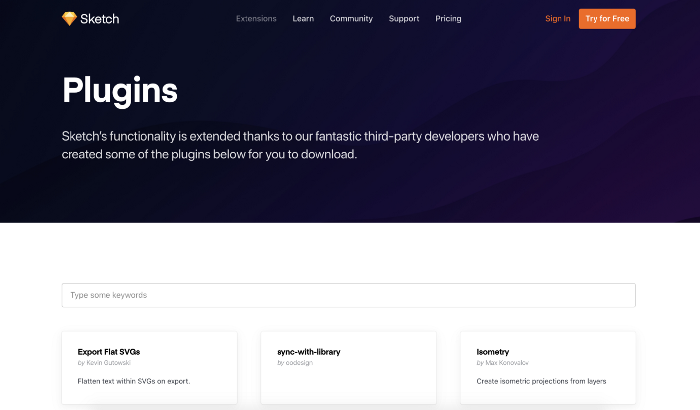Click the hero paragraph about third-party developers
The height and width of the screenshot is (410, 700).
[x=300, y=145]
